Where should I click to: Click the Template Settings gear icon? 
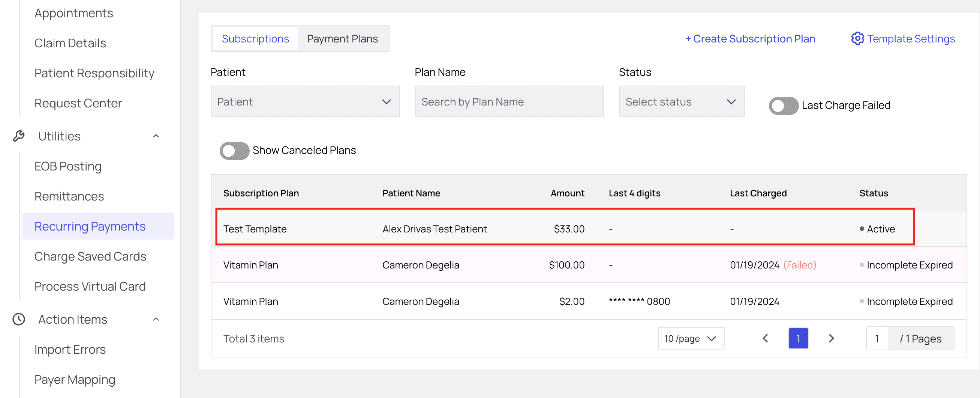(857, 38)
